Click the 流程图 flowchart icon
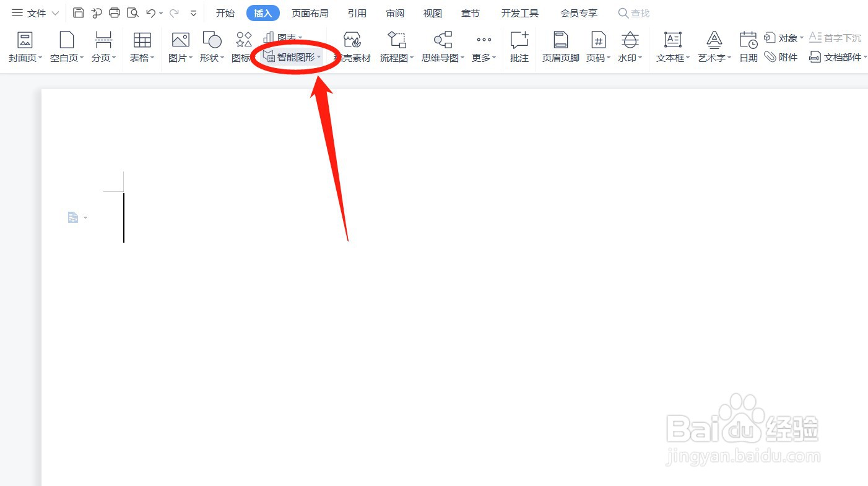868x486 pixels. 397,40
